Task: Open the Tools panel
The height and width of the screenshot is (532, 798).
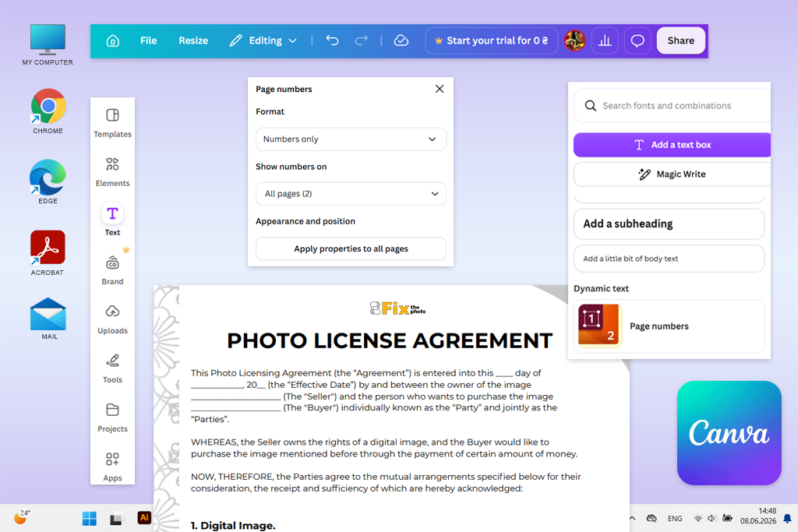Action: point(112,368)
